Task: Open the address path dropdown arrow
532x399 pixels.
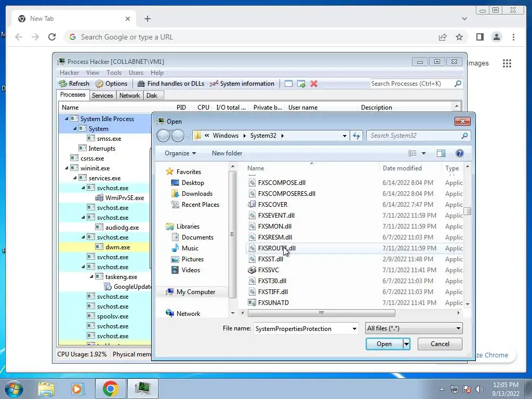Action: coord(344,136)
